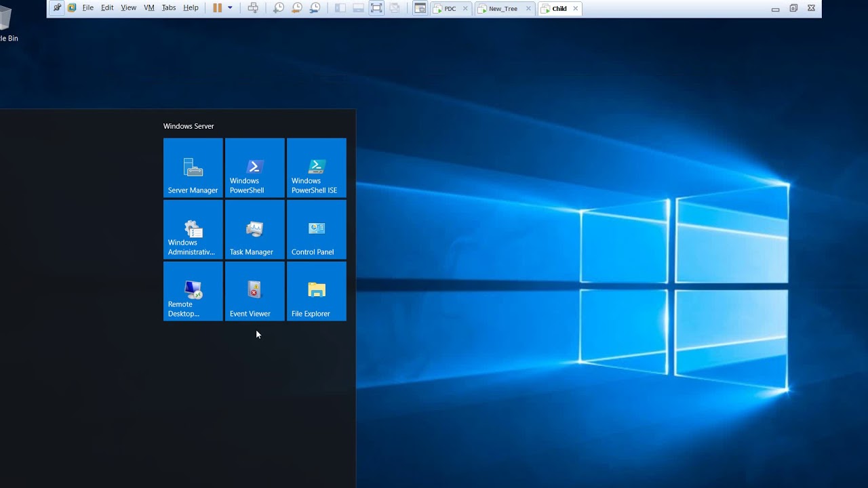Open the VM menu

click(149, 8)
